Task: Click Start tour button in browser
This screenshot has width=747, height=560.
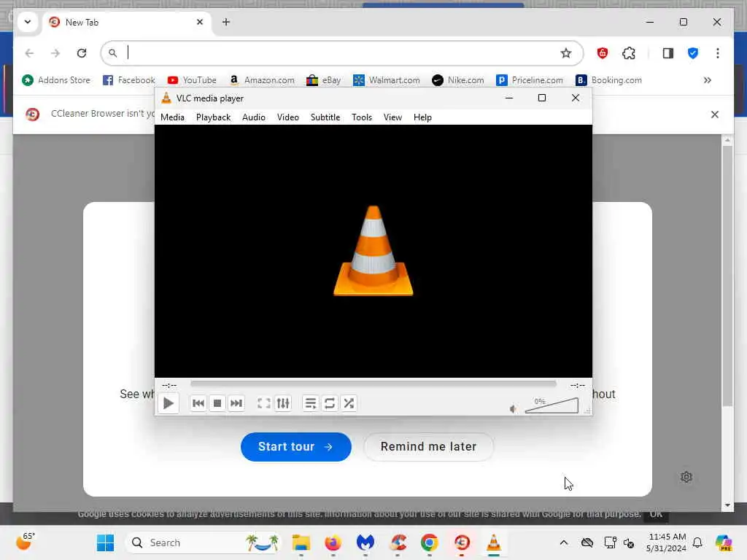Action: 296,447
